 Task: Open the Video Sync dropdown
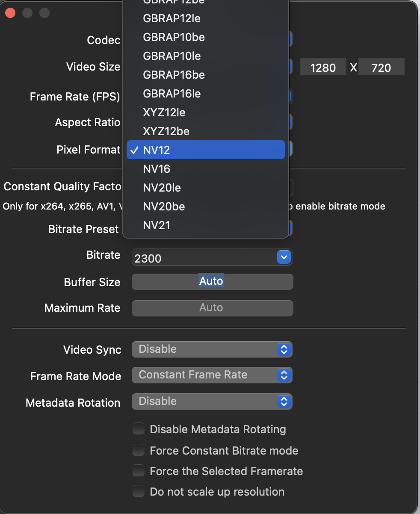(212, 349)
